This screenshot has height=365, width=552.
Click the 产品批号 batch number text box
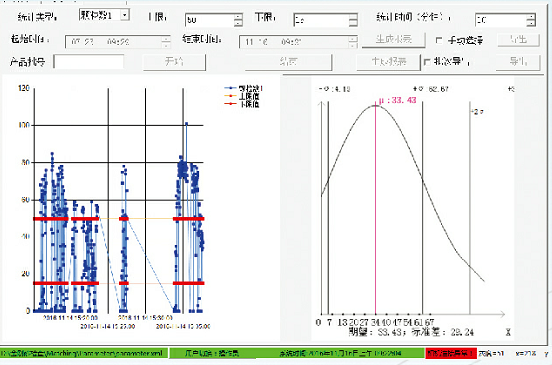click(x=89, y=62)
